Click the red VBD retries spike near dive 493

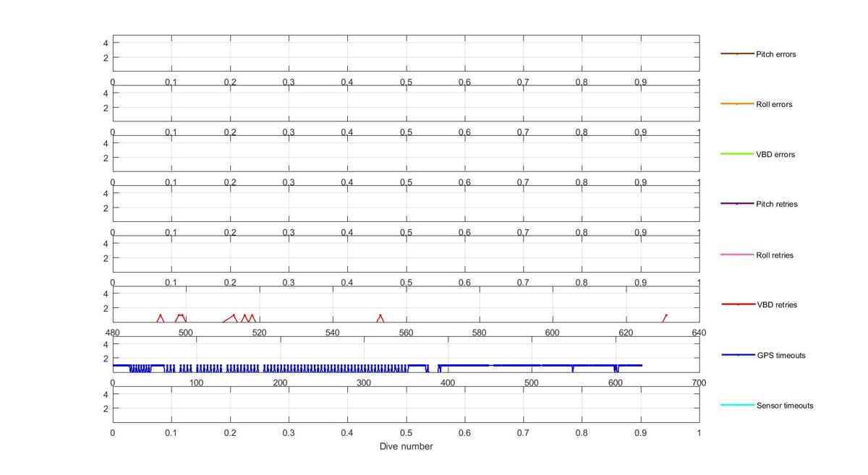click(x=161, y=318)
